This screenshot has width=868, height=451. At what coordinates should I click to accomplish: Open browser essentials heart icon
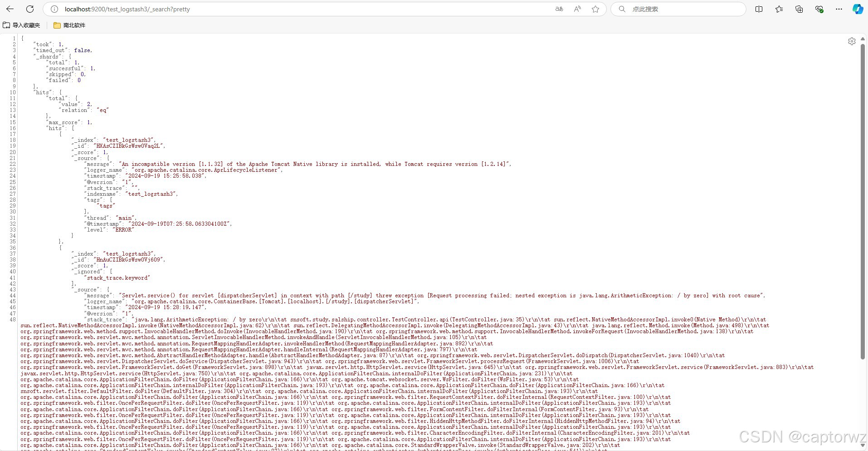tap(819, 9)
